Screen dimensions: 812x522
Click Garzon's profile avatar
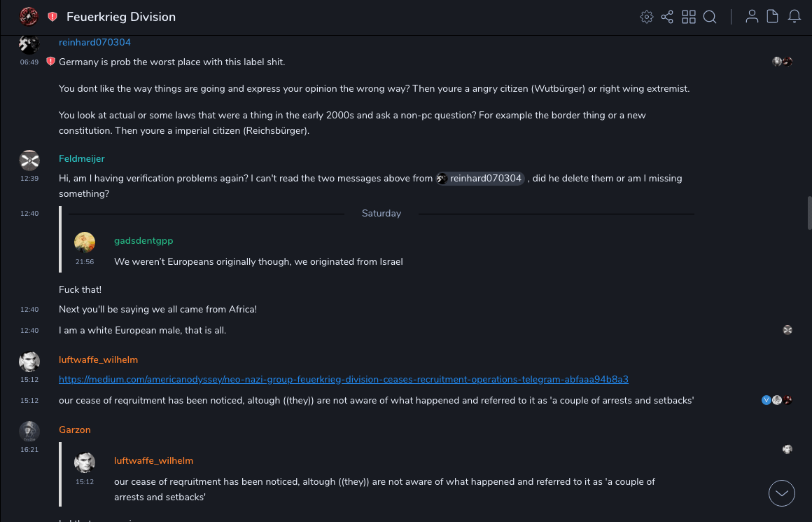29,432
